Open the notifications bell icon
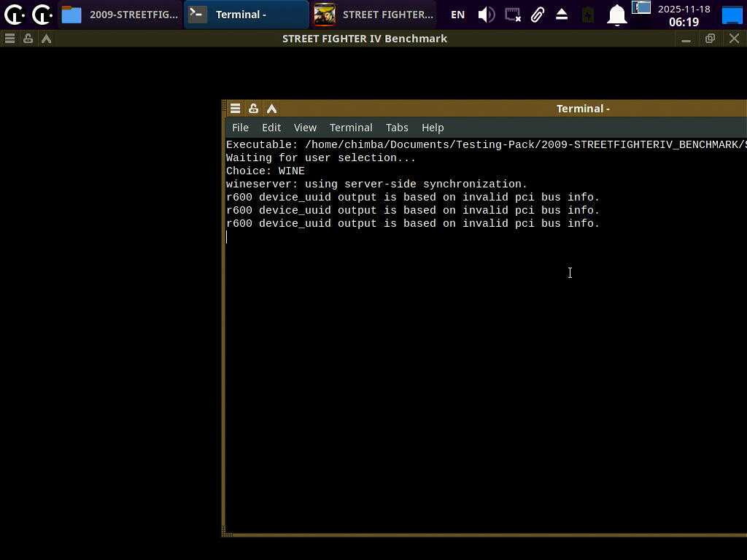The height and width of the screenshot is (560, 747). point(616,15)
